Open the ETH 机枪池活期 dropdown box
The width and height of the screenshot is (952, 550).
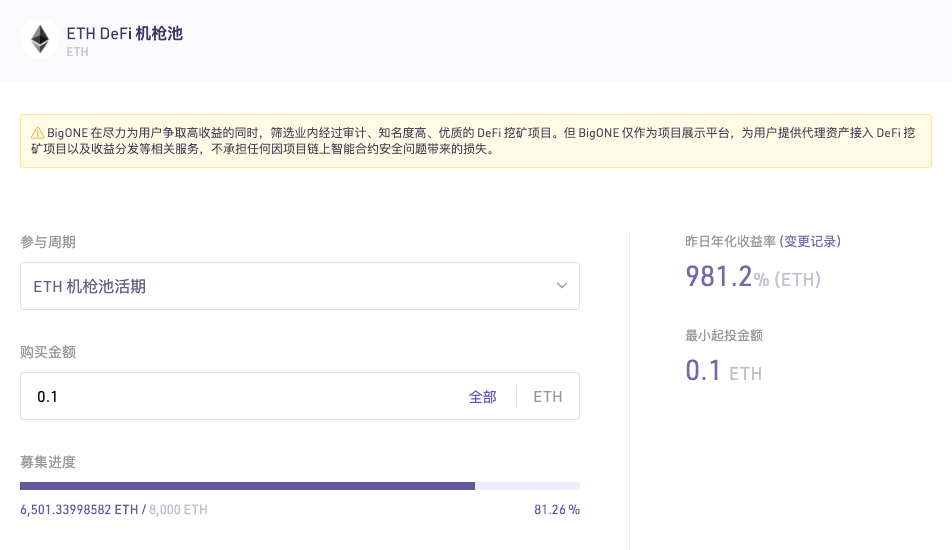(x=300, y=286)
